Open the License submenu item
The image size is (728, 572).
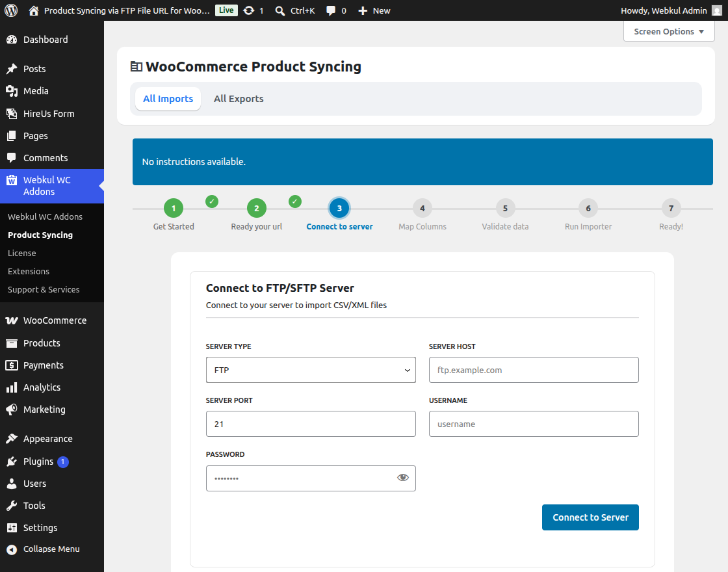(x=22, y=253)
